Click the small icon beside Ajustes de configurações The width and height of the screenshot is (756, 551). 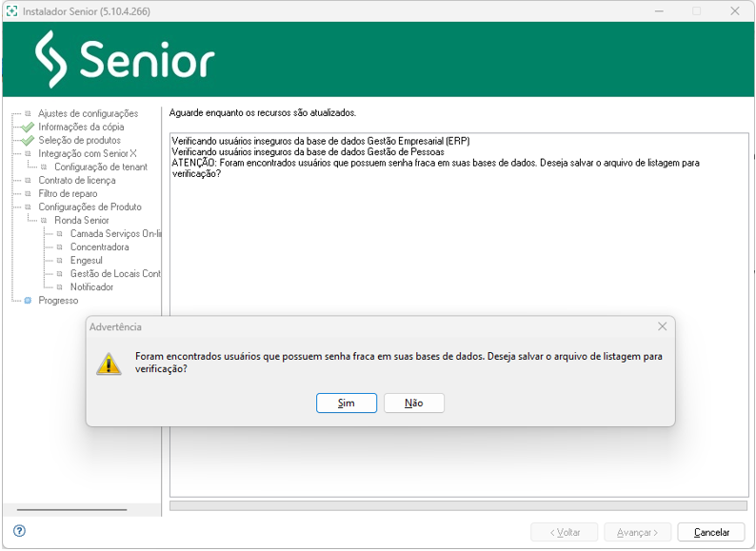[28, 114]
